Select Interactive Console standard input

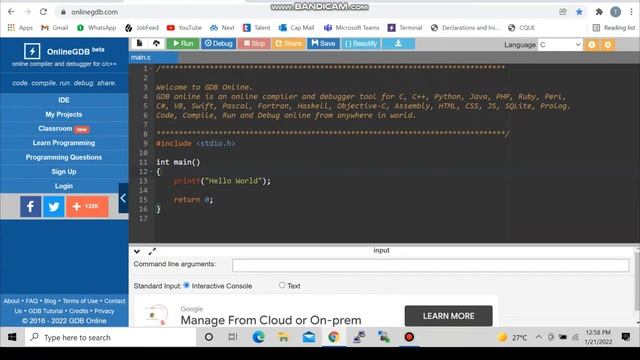pos(187,285)
